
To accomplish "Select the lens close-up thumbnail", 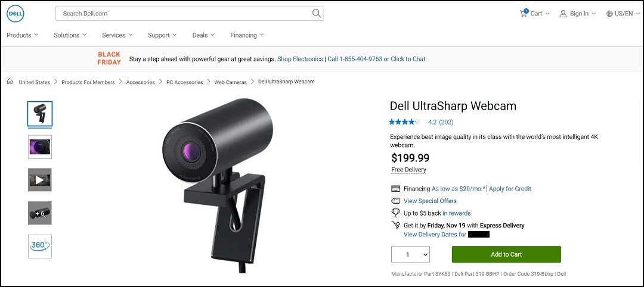I will point(40,146).
